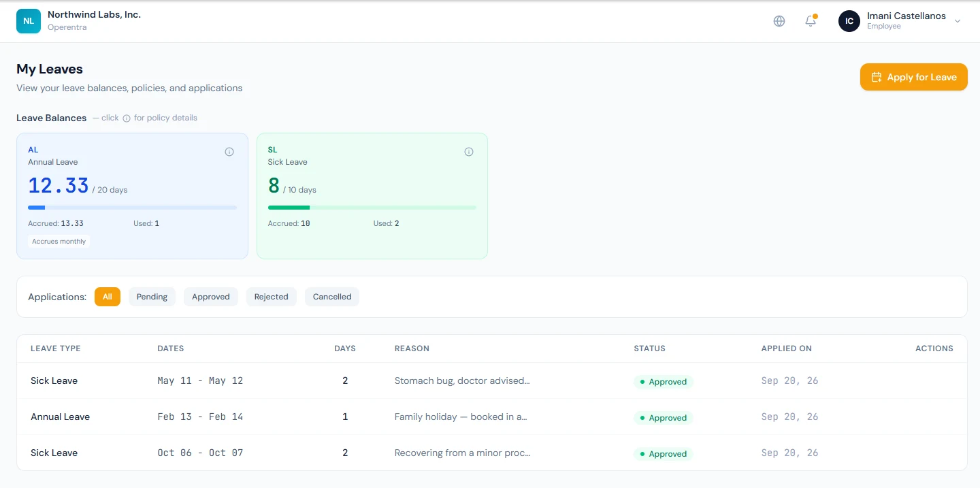The height and width of the screenshot is (488, 980).
Task: Expand the Imani Castellanos account menu chevron
Action: (958, 21)
